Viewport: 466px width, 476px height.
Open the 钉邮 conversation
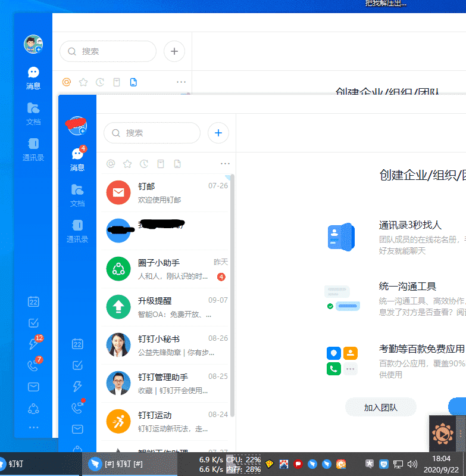click(x=165, y=193)
